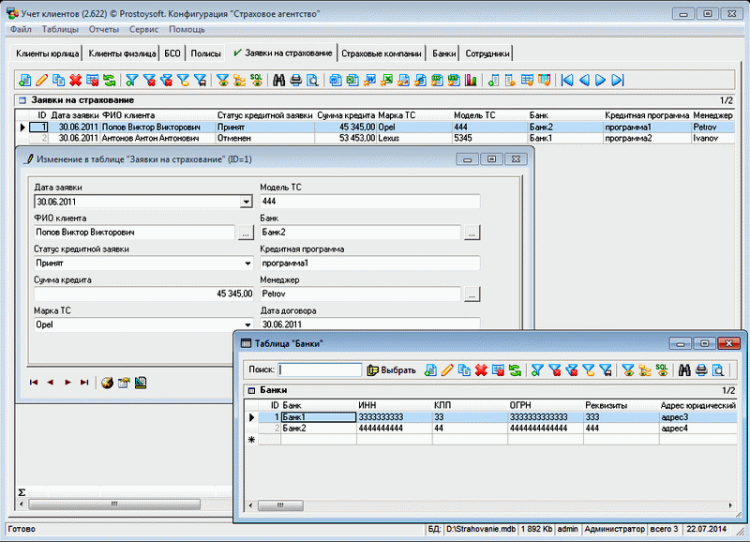Expand Статус кредитной заявки dropdown
750x542 pixels.
[246, 264]
